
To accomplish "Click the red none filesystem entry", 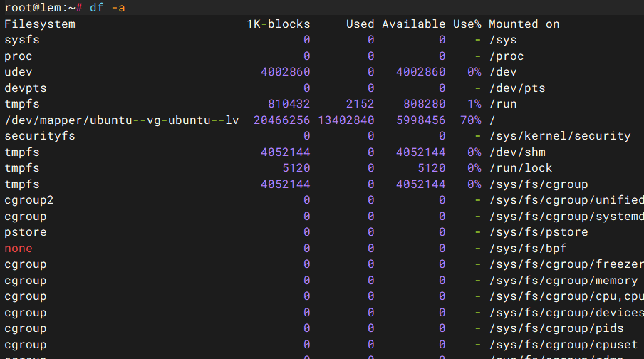I will click(19, 249).
